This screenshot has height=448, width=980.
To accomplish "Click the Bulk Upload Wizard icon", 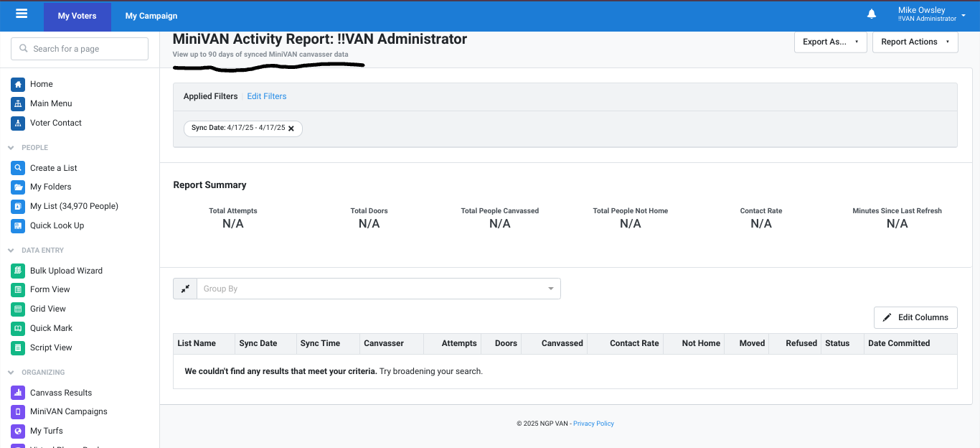I will (18, 271).
